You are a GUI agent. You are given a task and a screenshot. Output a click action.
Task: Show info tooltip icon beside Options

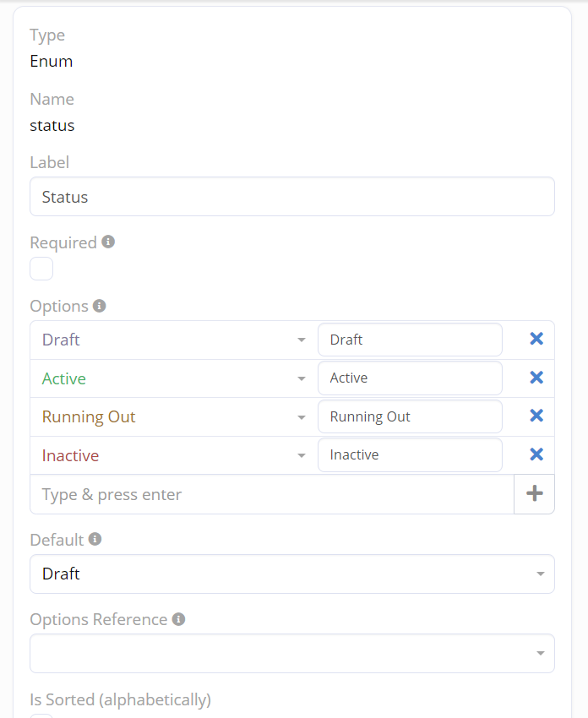coord(100,306)
